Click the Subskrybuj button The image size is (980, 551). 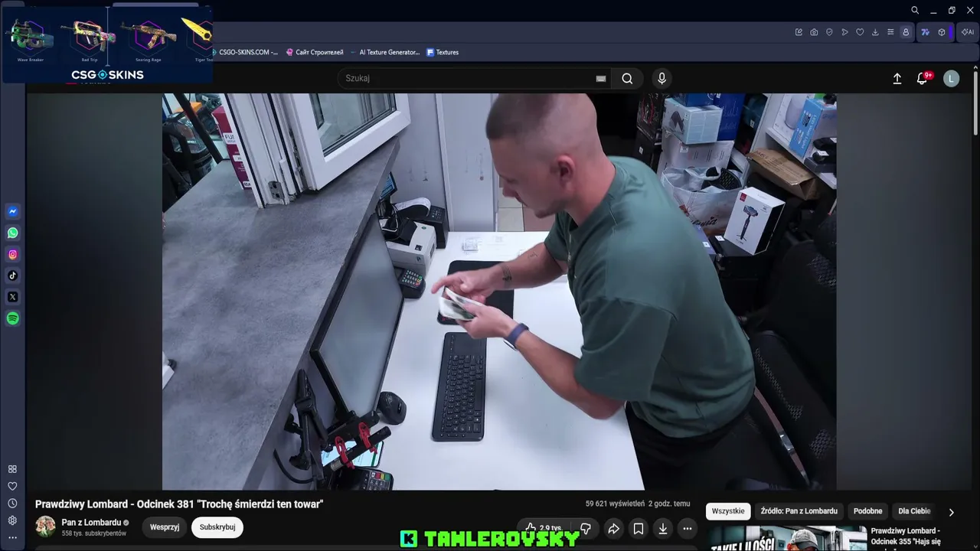coord(217,527)
